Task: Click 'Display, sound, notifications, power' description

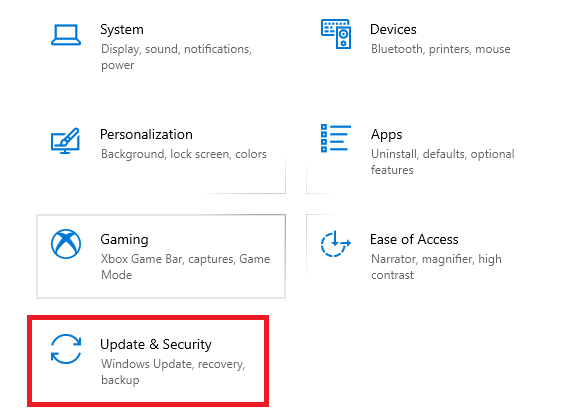Action: coord(176,57)
